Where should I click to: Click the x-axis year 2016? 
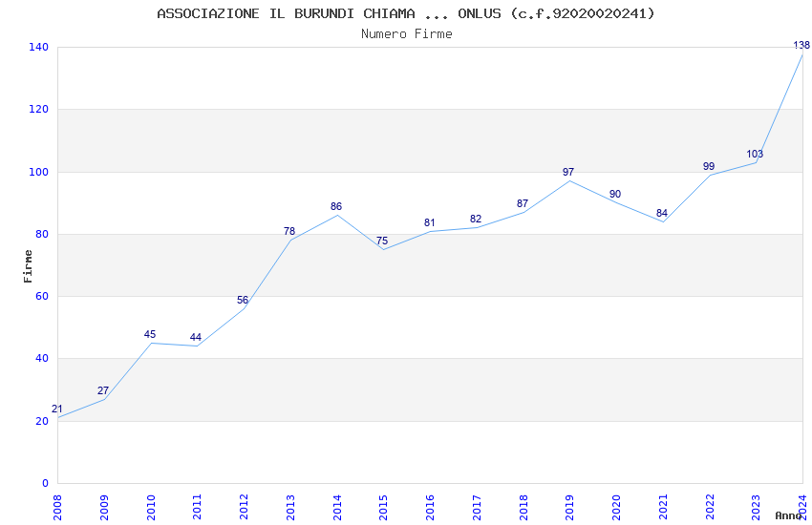coord(430,507)
